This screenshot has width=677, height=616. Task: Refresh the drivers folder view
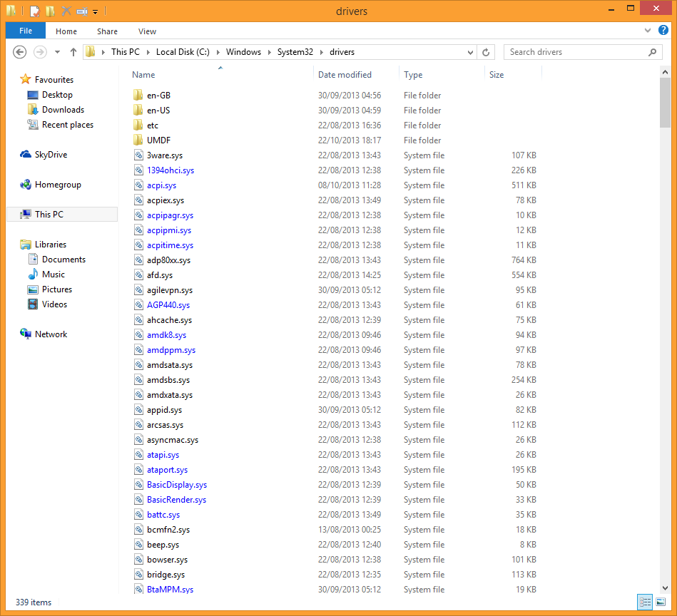[486, 52]
